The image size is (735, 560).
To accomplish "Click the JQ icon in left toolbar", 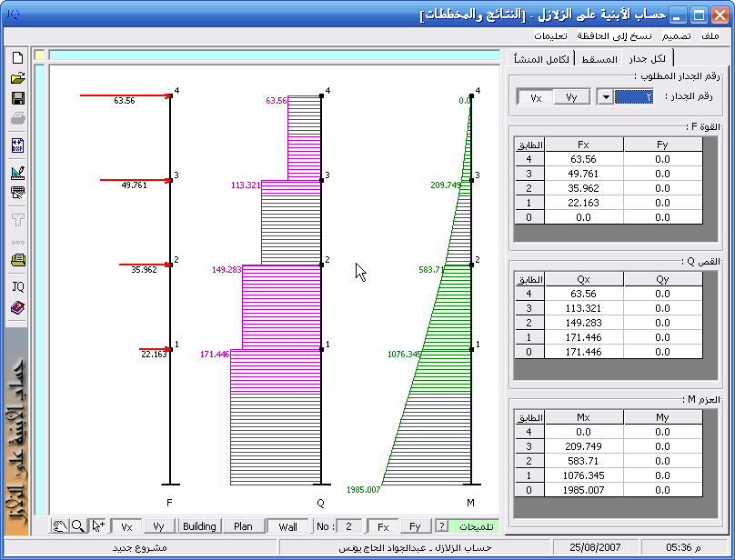I will 17,286.
